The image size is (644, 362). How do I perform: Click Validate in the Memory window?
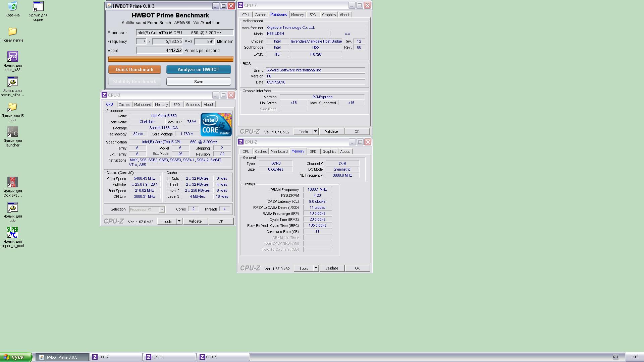point(332,268)
